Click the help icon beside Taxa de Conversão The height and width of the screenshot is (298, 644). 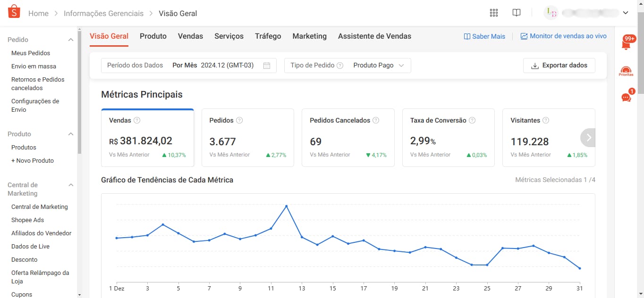(472, 120)
